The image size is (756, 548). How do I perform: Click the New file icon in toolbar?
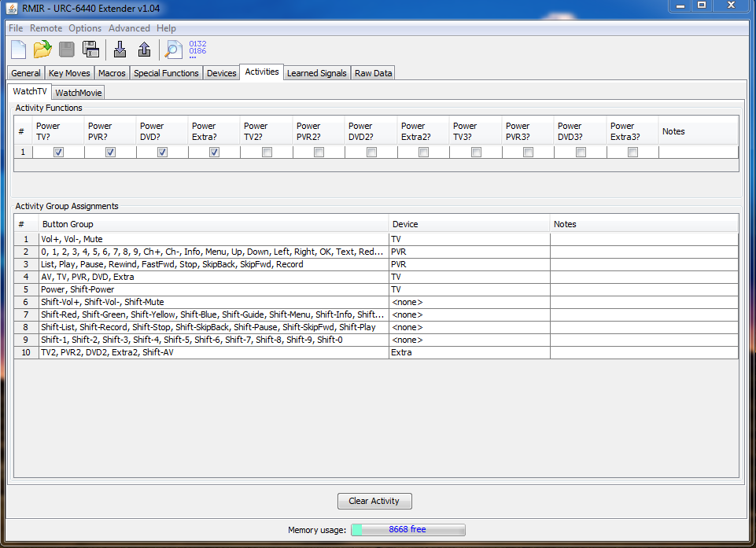click(18, 50)
